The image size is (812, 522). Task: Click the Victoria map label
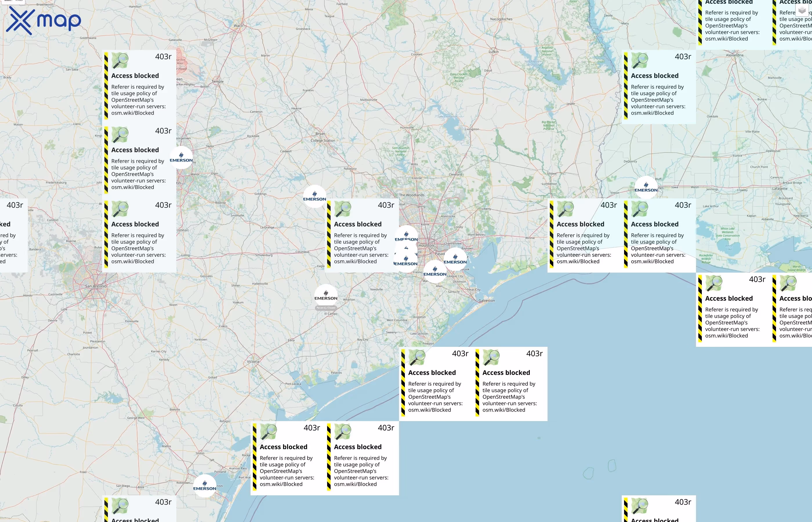tap(253, 361)
